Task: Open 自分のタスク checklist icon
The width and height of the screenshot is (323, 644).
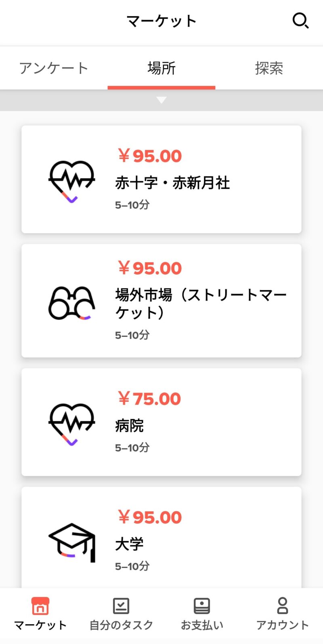Action: point(121,606)
